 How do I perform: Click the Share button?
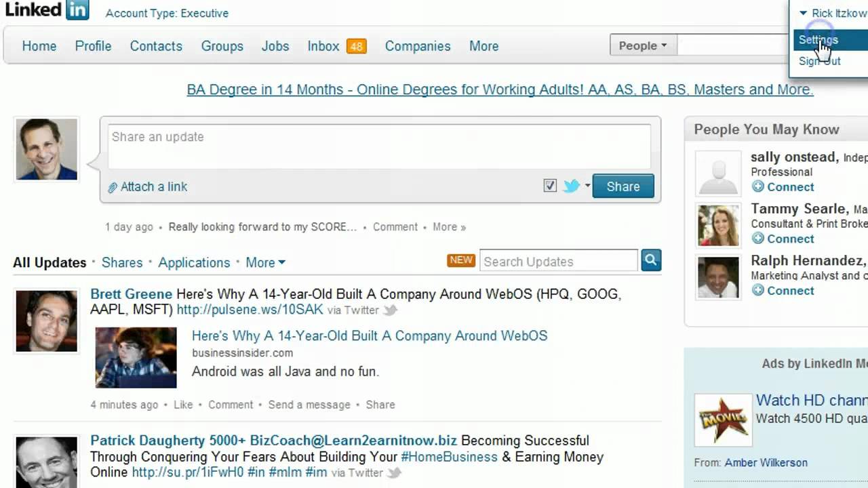[x=623, y=186]
